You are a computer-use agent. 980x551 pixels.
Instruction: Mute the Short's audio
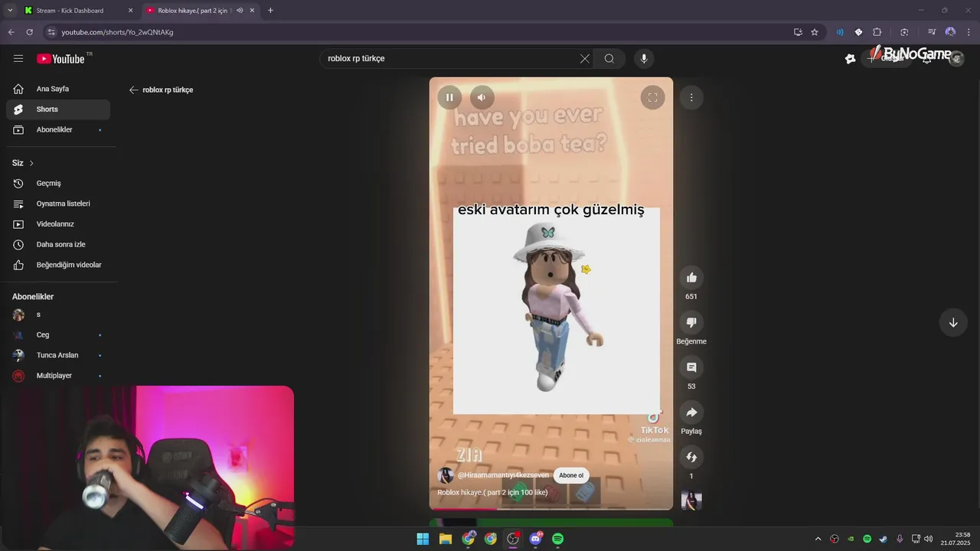[x=482, y=97]
